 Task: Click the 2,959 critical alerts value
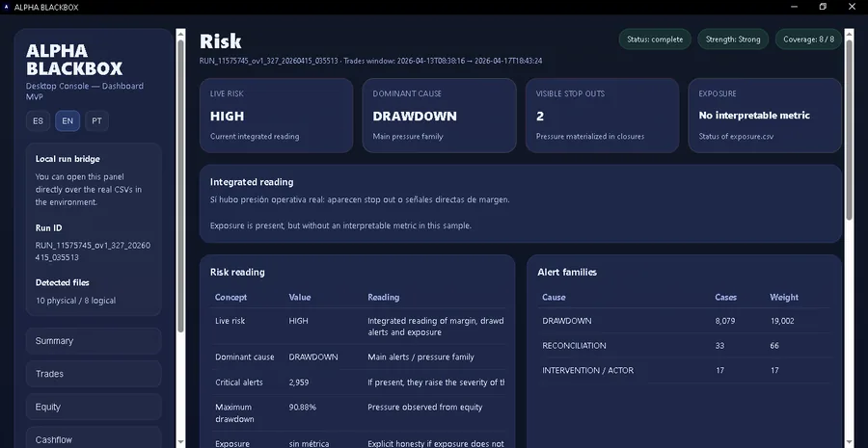tap(299, 382)
